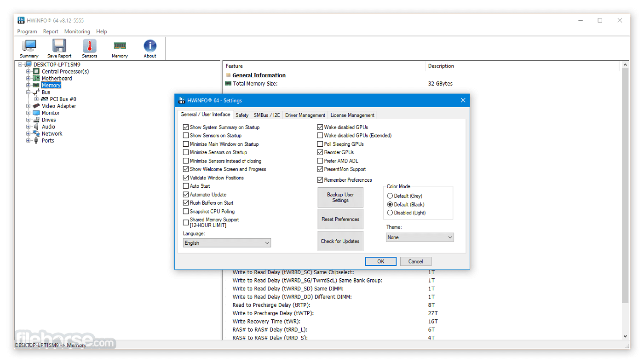Open the Report menu
Viewport: 644px width, 363px height.
pos(51,31)
